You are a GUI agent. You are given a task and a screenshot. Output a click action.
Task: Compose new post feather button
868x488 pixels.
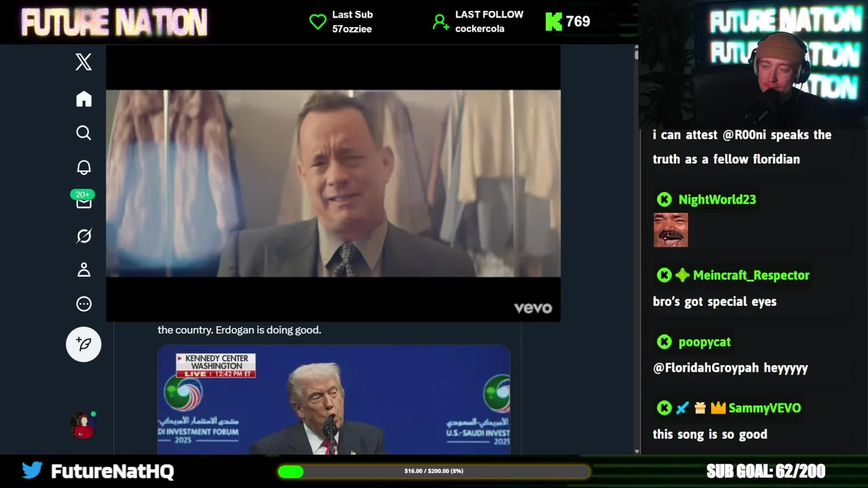pyautogui.click(x=83, y=344)
